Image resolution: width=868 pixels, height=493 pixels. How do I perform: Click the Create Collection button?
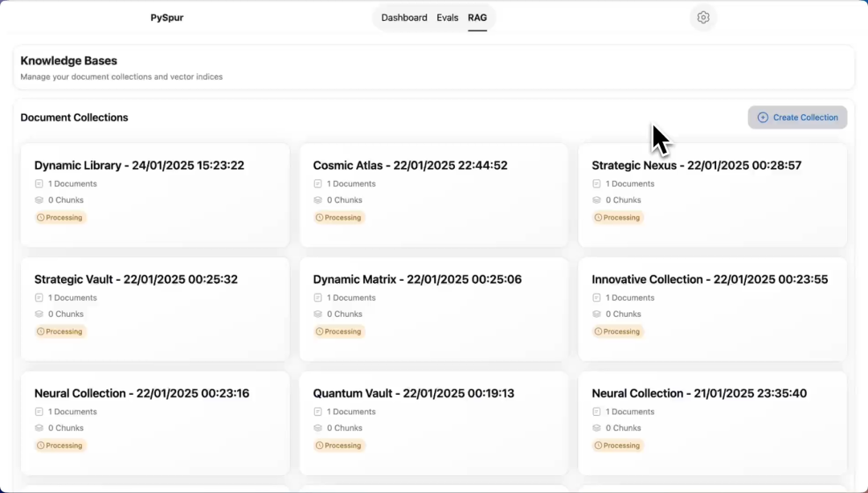[797, 117]
